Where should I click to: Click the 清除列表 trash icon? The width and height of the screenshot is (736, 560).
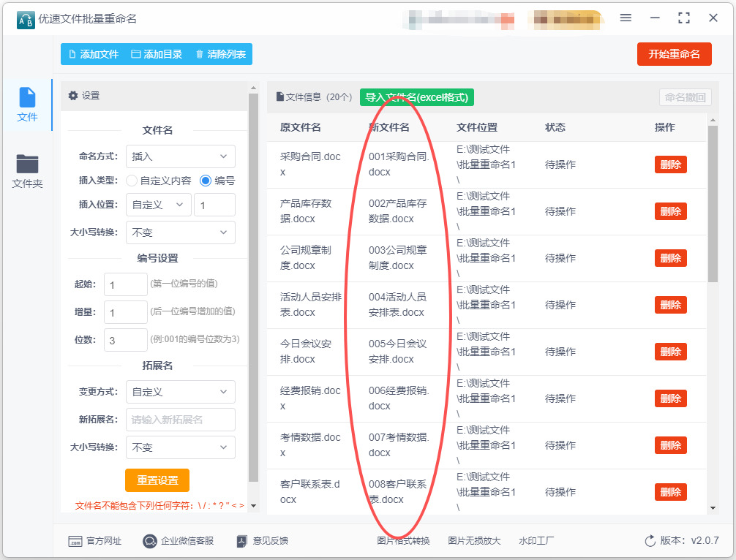[x=199, y=54]
